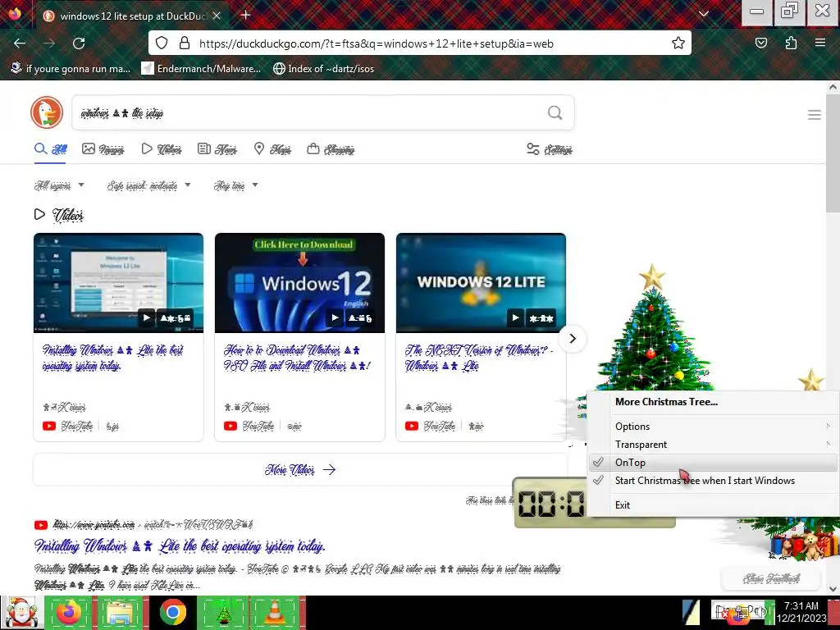This screenshot has width=840, height=630.
Task: Click the Firefox back arrow
Action: point(20,43)
